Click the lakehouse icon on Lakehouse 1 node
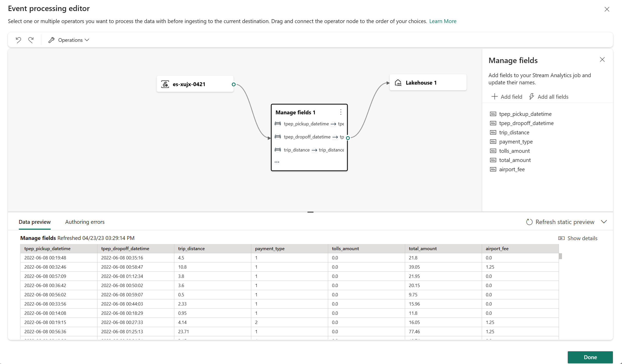The image size is (622, 364). click(x=398, y=83)
